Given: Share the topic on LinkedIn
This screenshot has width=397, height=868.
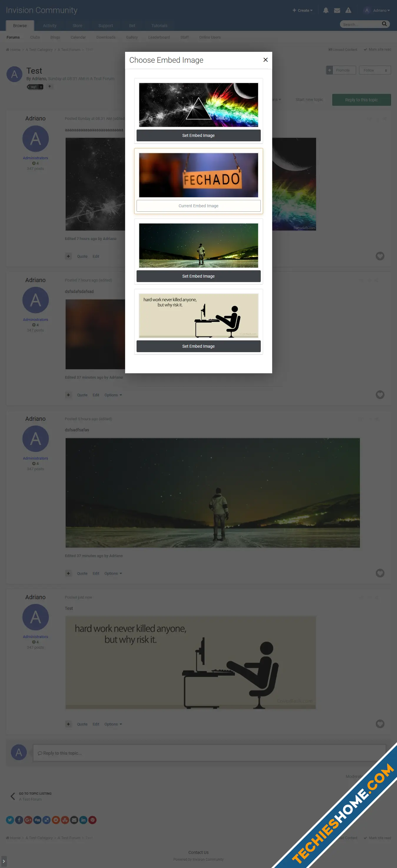Looking at the screenshot, I should pyautogui.click(x=83, y=820).
